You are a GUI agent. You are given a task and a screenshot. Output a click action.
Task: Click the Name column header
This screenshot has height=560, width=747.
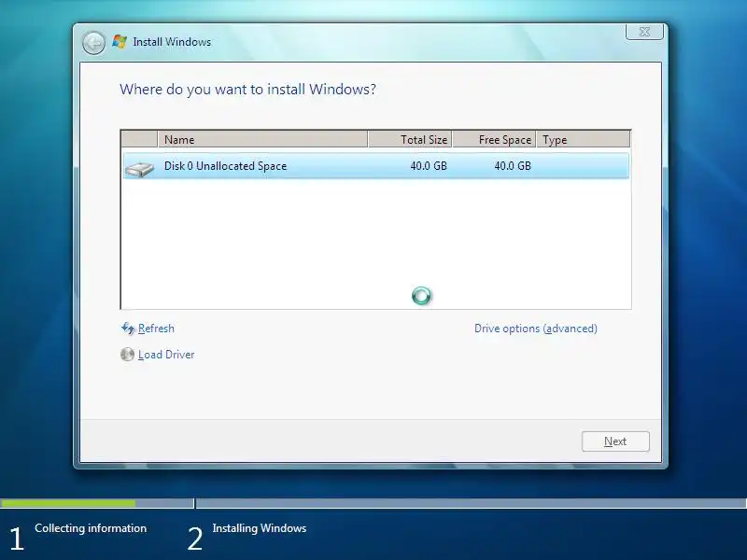[262, 139]
